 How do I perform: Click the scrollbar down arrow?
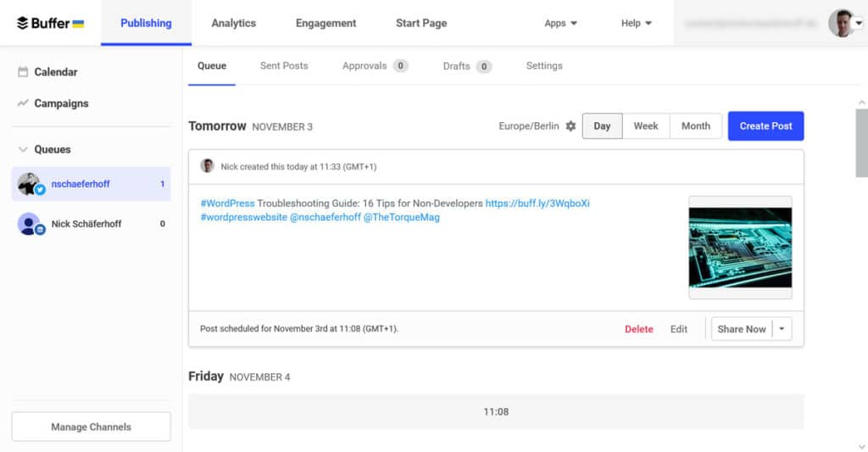[x=862, y=446]
